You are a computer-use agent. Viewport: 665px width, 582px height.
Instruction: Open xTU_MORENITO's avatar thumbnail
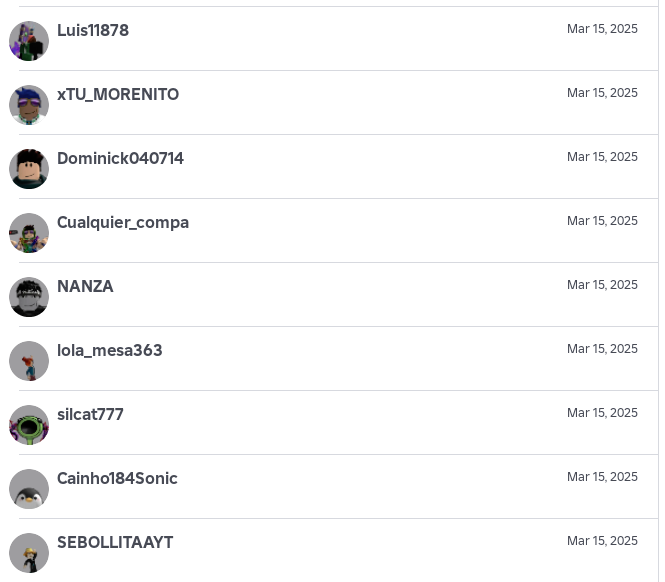(29, 105)
